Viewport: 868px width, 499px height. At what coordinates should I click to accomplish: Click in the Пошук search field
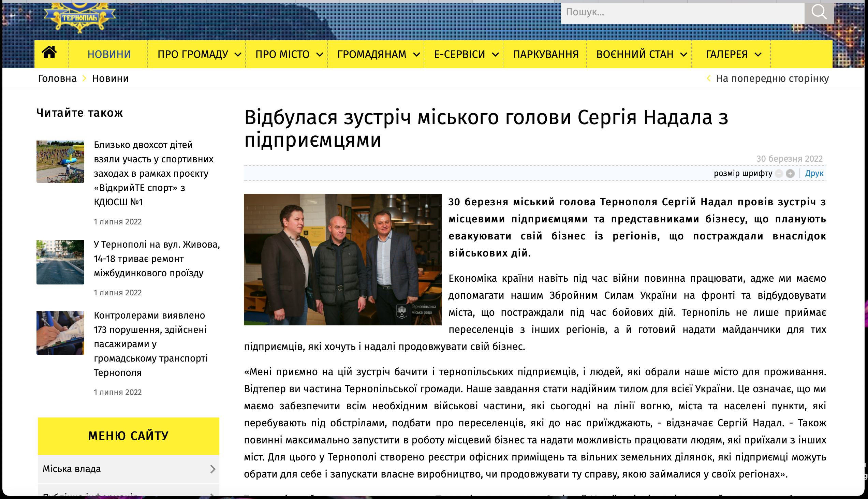tap(682, 12)
